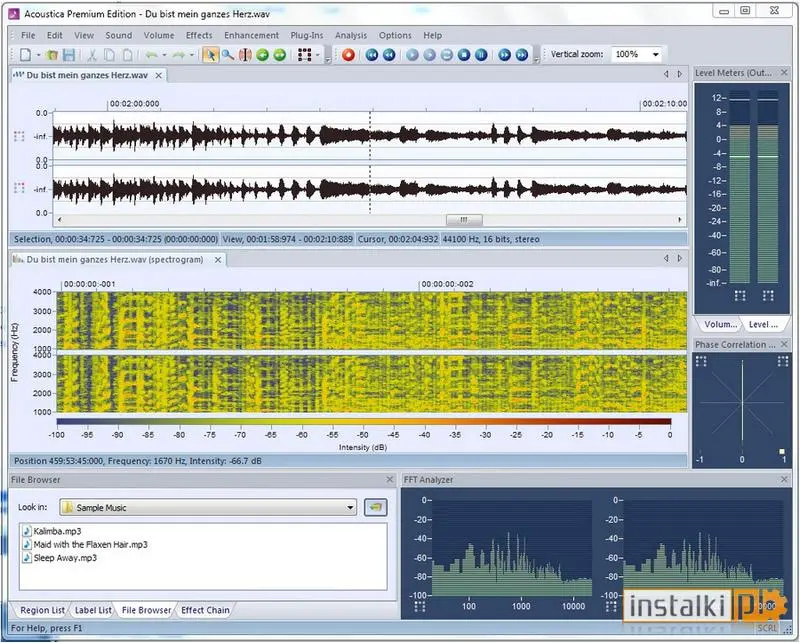Pause playback using pause button
The height and width of the screenshot is (643, 800).
pos(481,55)
